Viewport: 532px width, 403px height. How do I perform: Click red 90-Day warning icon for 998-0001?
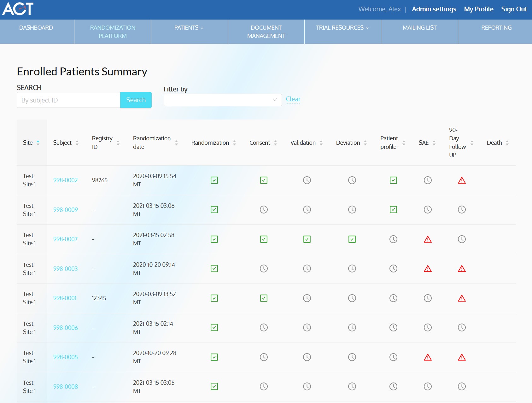pos(462,298)
